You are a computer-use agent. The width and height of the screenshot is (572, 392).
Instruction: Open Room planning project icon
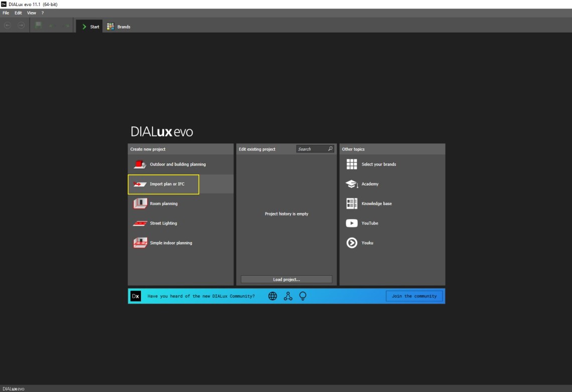coord(139,204)
